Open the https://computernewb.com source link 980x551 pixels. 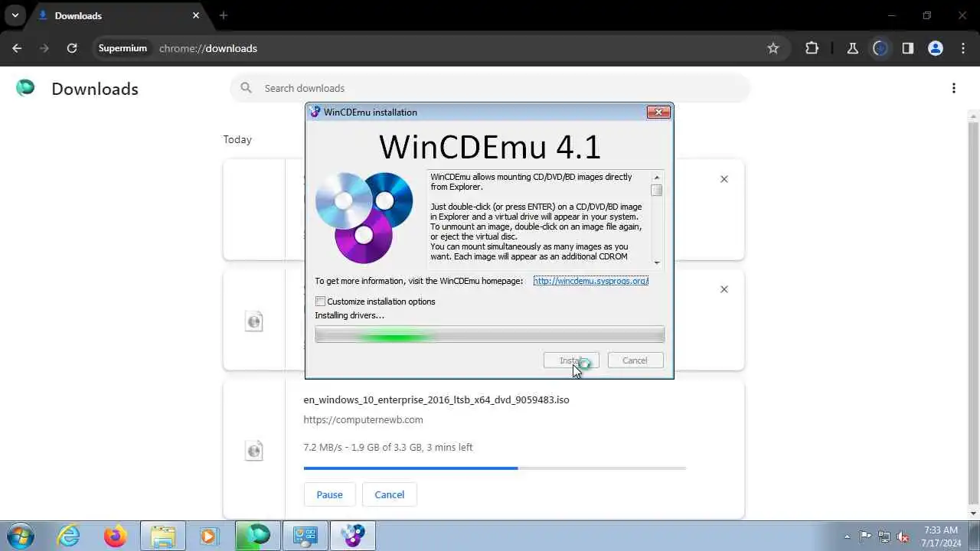point(363,419)
